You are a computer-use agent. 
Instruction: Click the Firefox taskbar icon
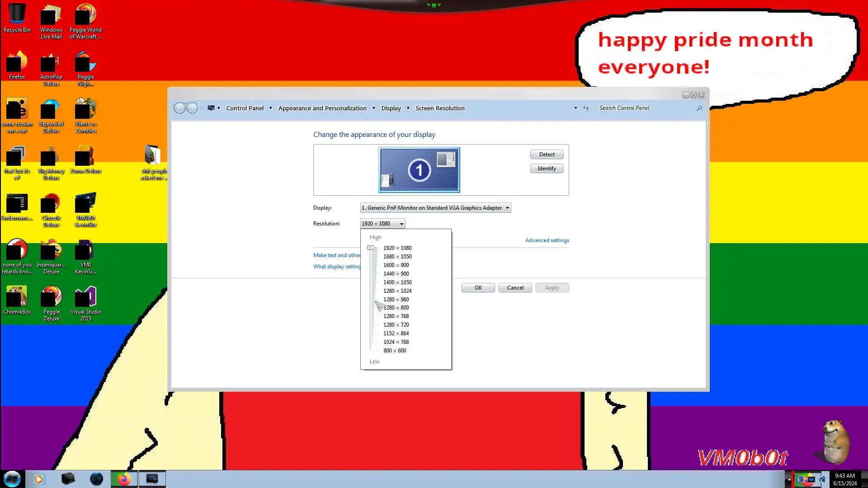tap(124, 479)
